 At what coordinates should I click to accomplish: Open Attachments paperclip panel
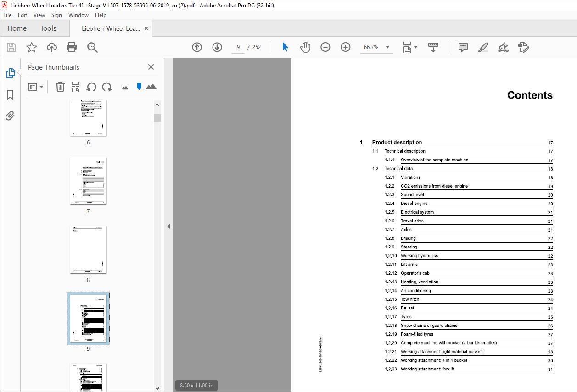click(10, 116)
